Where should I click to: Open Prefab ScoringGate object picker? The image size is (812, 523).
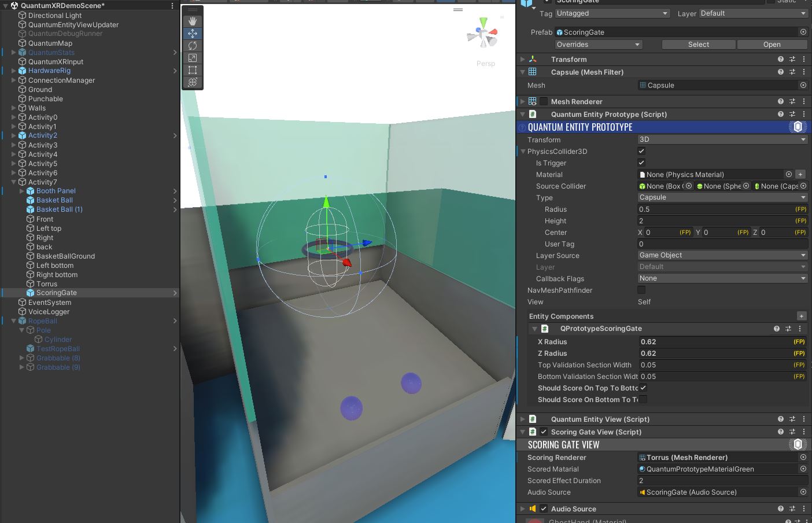[x=803, y=32]
